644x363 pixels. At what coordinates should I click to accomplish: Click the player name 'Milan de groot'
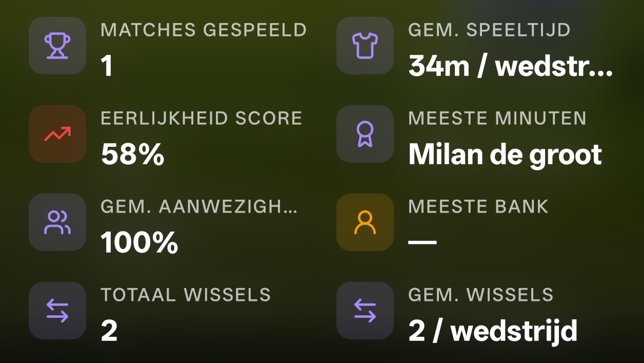point(505,155)
